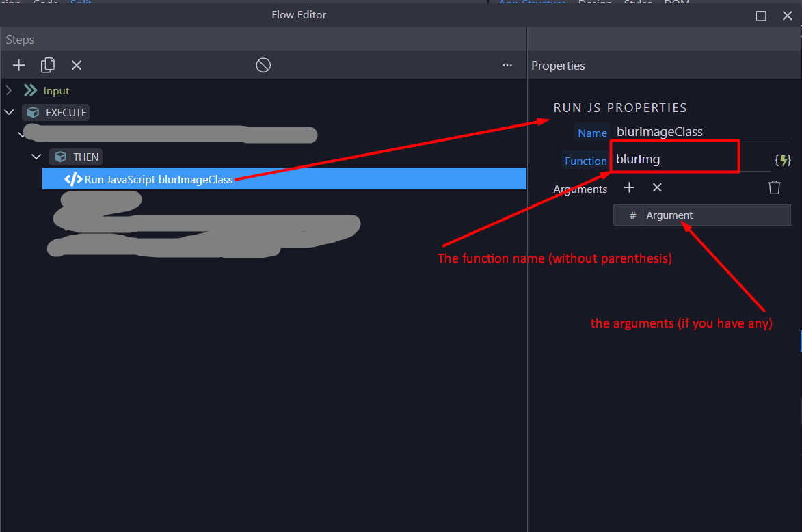Open the Steps more options ellipsis

507,65
